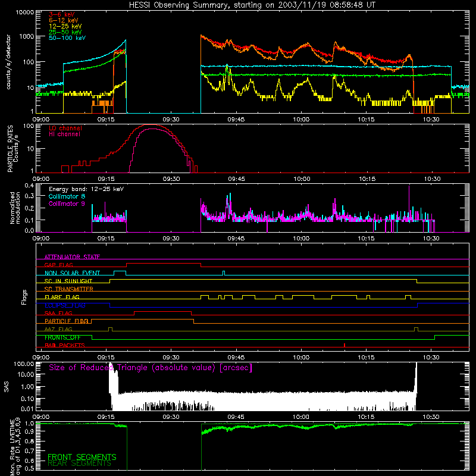This screenshot has width=476, height=476.
Task: Select the BAD_PACKETS flag label
Action: (x=65, y=345)
